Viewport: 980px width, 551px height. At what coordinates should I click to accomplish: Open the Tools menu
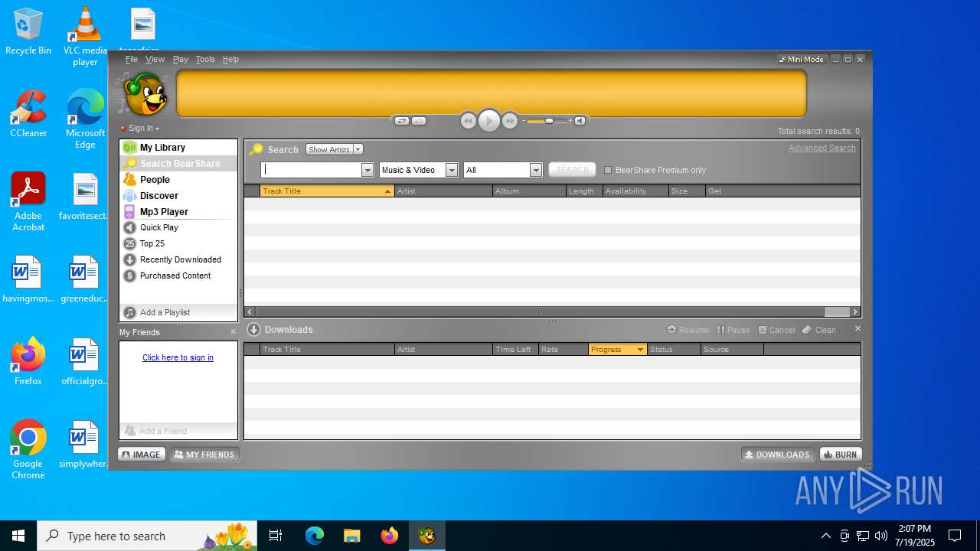click(205, 59)
